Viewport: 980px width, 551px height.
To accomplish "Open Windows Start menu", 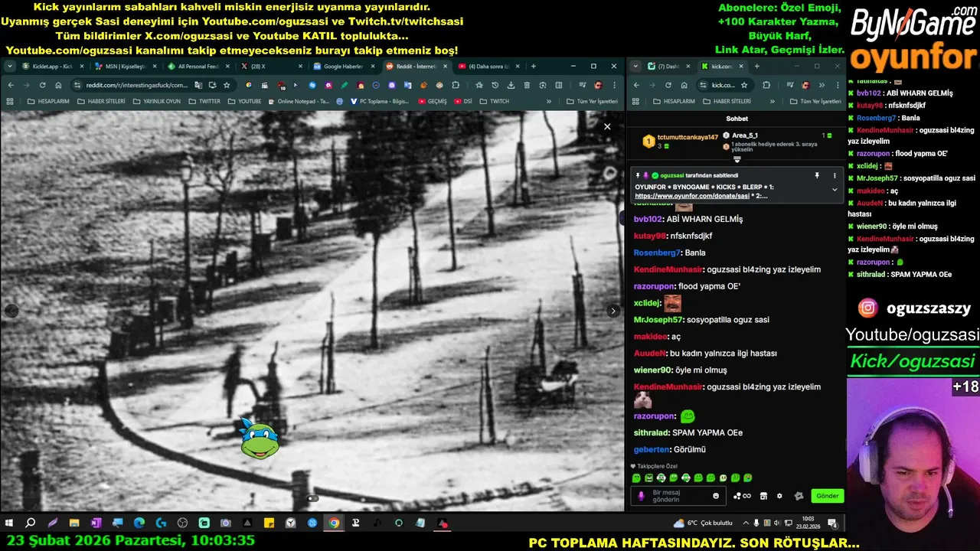I will (x=9, y=523).
